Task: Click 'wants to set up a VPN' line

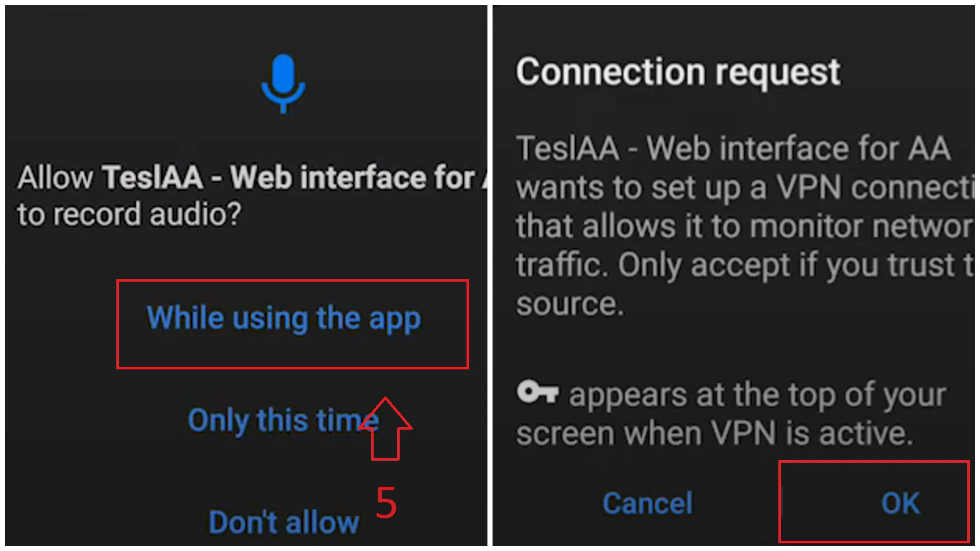Action: pyautogui.click(x=745, y=188)
